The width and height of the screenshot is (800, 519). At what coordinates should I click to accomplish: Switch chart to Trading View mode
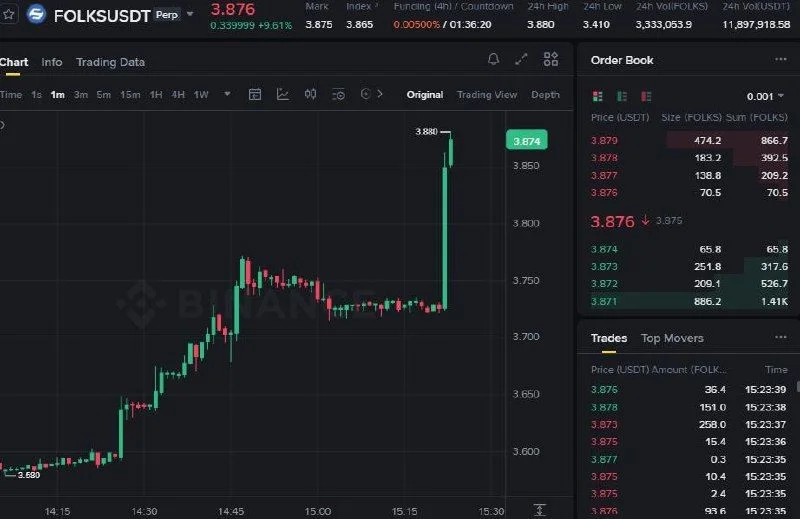coord(487,94)
